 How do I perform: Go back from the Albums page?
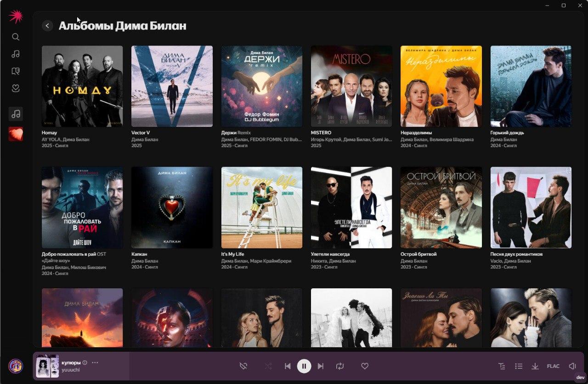[x=47, y=26]
